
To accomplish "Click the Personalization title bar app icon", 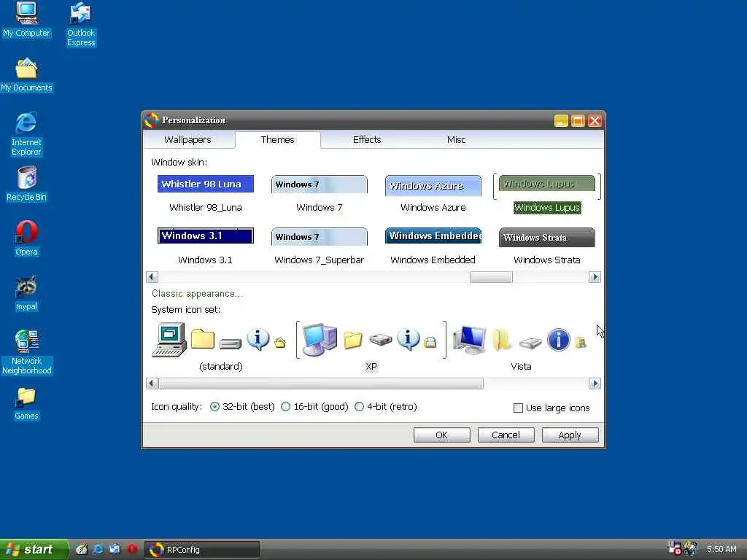I will tap(152, 120).
